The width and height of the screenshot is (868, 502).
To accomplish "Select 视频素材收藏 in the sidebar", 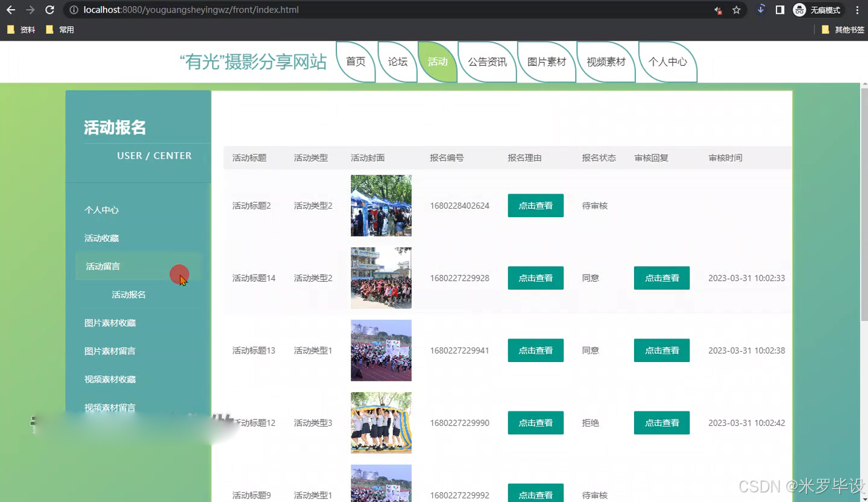I will click(110, 380).
